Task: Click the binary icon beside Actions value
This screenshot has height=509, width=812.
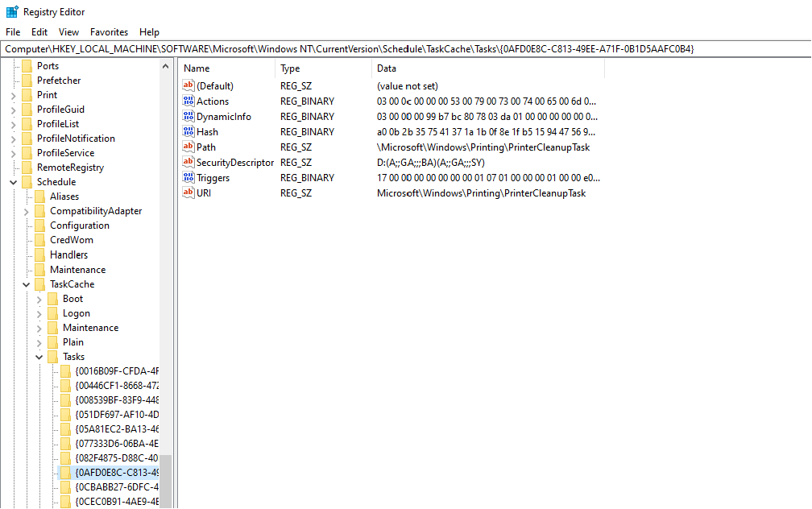Action: point(189,101)
